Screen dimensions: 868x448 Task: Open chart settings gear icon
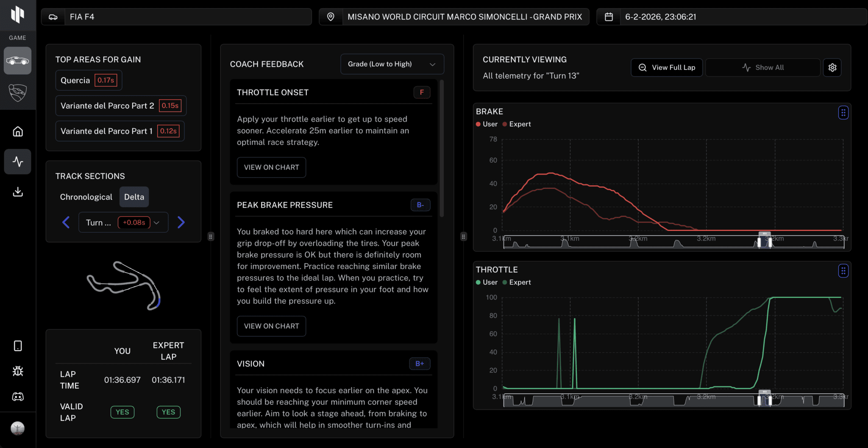pyautogui.click(x=832, y=67)
